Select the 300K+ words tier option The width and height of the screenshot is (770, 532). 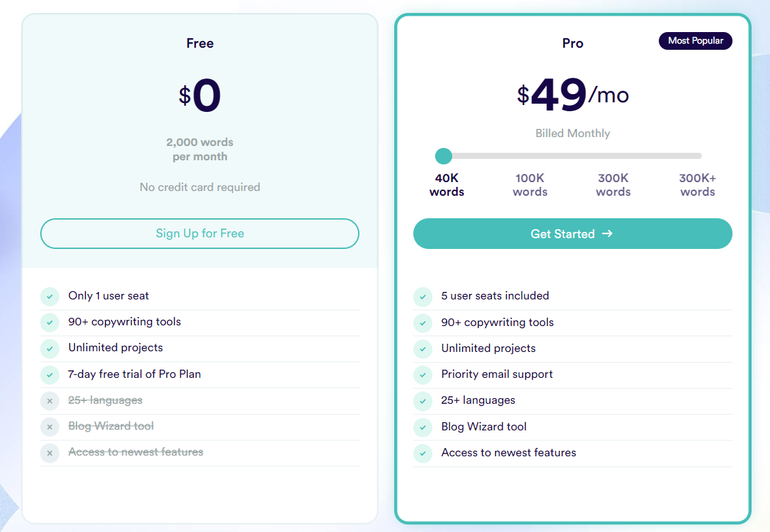[x=697, y=185]
